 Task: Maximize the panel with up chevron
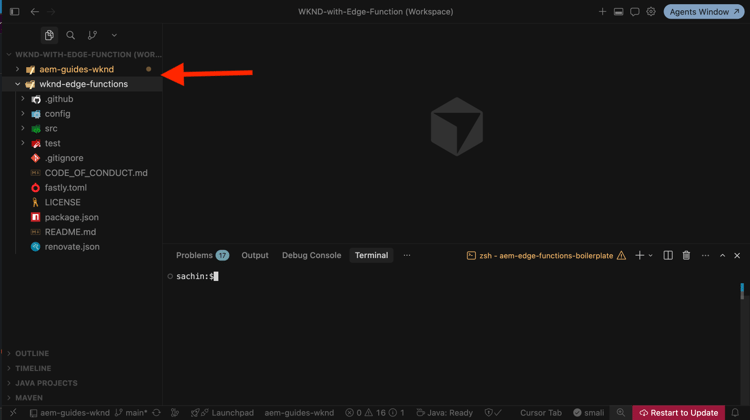(722, 255)
